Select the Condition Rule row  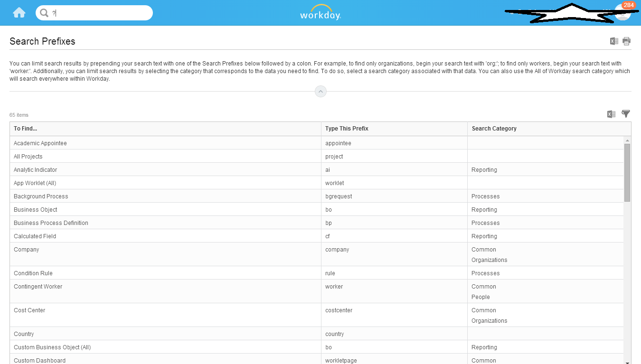(33, 273)
